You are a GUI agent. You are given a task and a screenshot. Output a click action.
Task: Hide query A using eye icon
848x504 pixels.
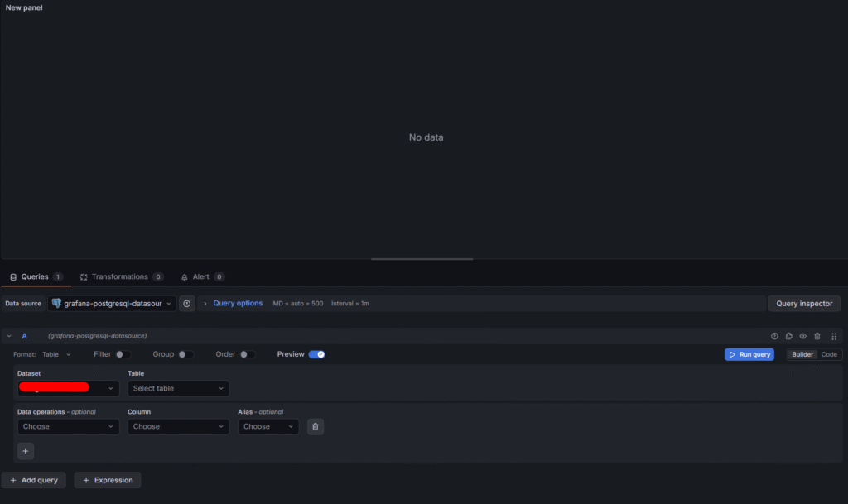802,336
